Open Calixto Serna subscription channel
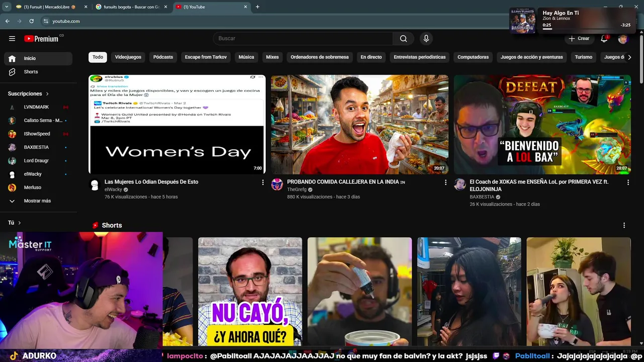This screenshot has height=362, width=644. [38, 121]
